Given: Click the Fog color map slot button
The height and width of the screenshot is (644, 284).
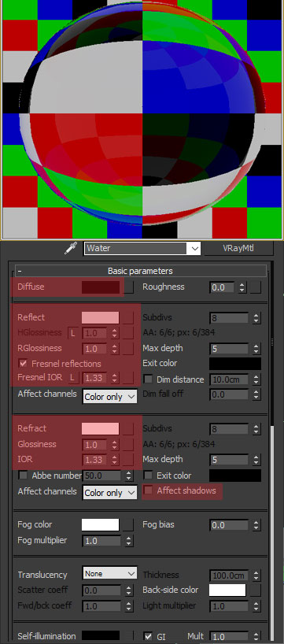Looking at the screenshot, I should pos(128,525).
